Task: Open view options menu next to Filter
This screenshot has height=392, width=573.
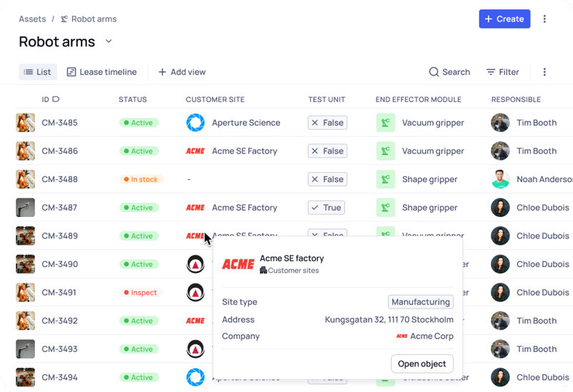Action: [544, 72]
